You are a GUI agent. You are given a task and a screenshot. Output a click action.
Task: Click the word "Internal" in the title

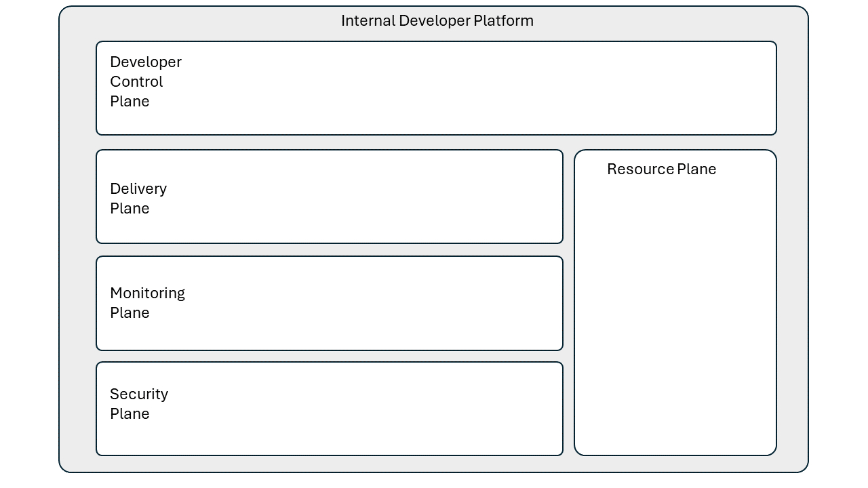(x=368, y=21)
